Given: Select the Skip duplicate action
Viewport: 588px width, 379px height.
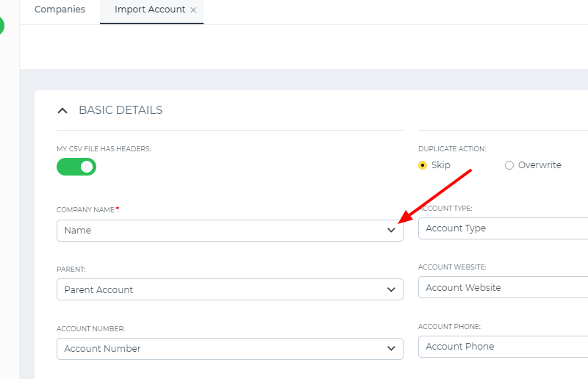Looking at the screenshot, I should (x=423, y=165).
